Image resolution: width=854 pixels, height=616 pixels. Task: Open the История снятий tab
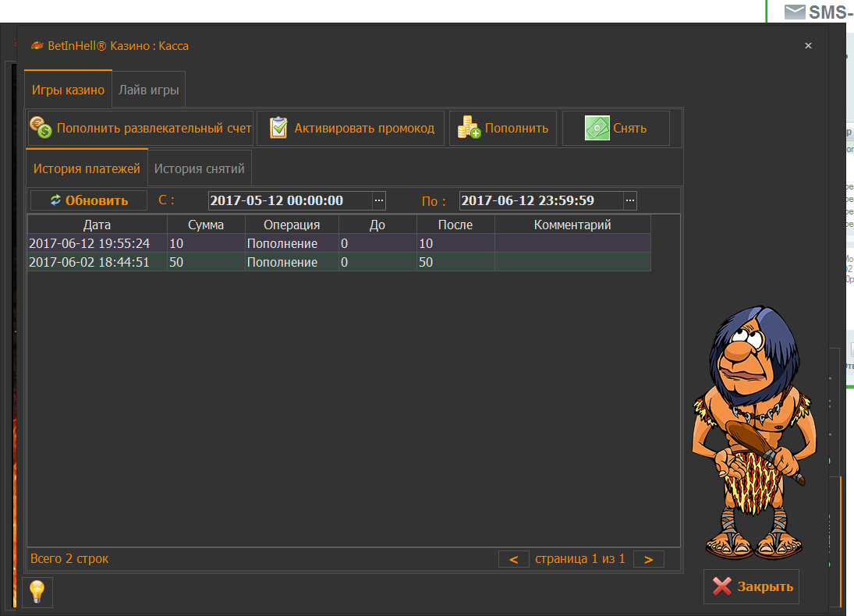(x=200, y=168)
